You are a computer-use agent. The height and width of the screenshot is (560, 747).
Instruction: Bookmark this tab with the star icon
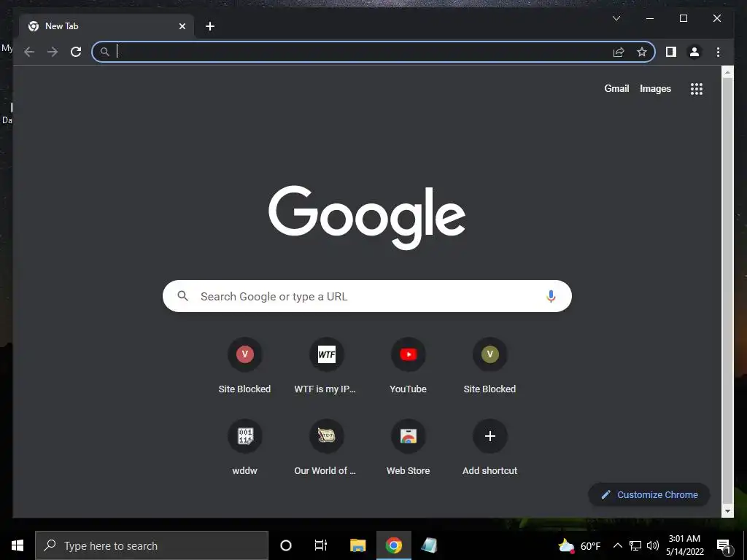click(642, 52)
